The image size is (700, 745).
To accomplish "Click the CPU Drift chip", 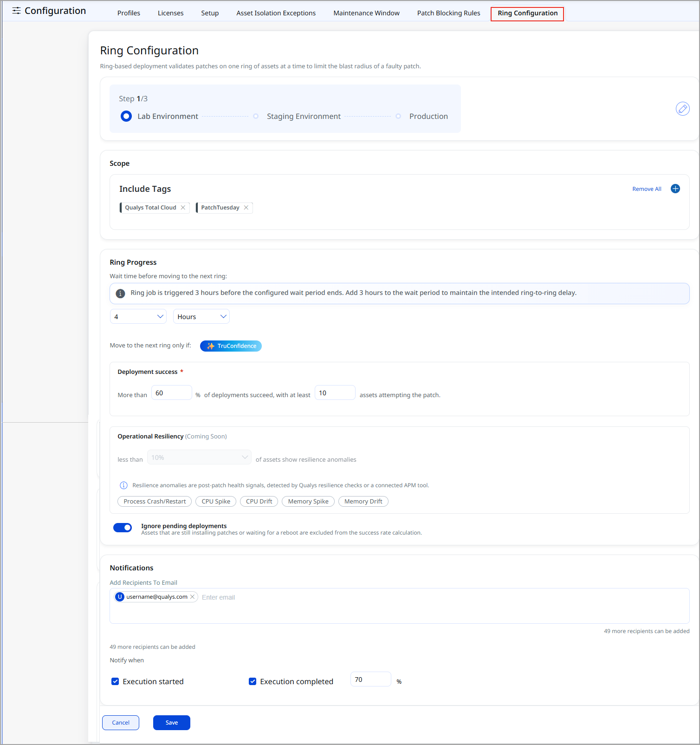I will (x=259, y=502).
